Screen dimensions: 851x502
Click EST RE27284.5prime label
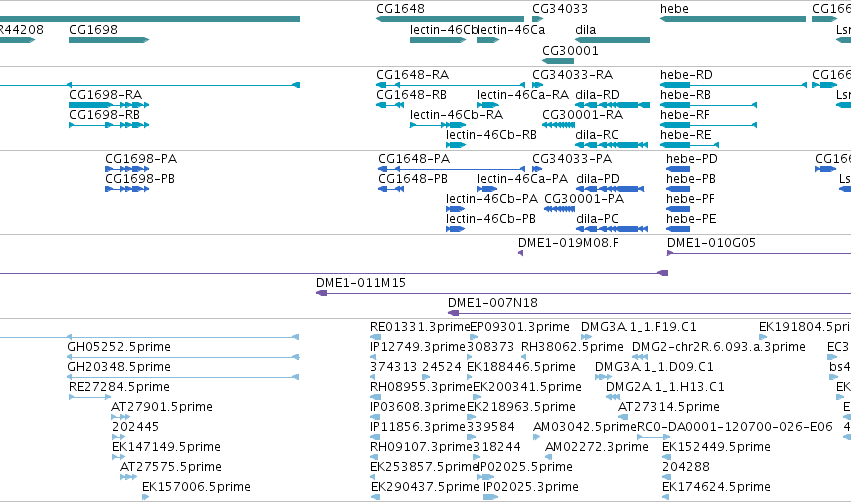[119, 387]
